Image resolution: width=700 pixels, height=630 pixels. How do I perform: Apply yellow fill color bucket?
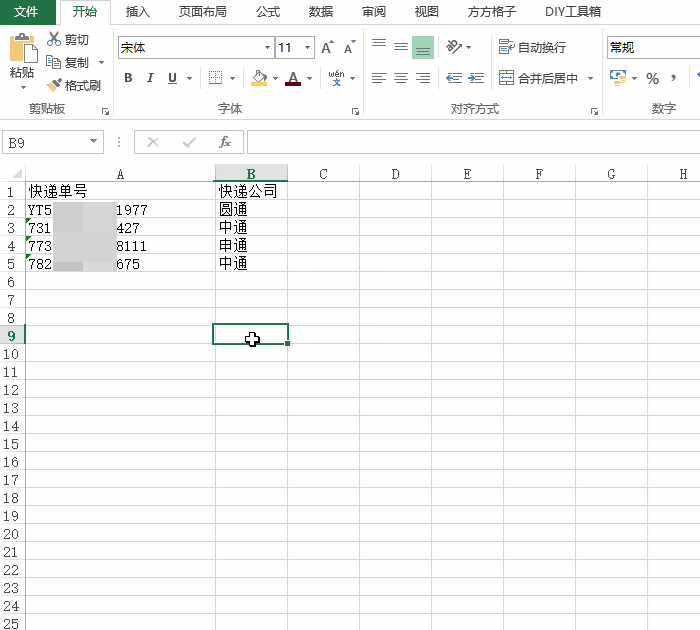259,78
